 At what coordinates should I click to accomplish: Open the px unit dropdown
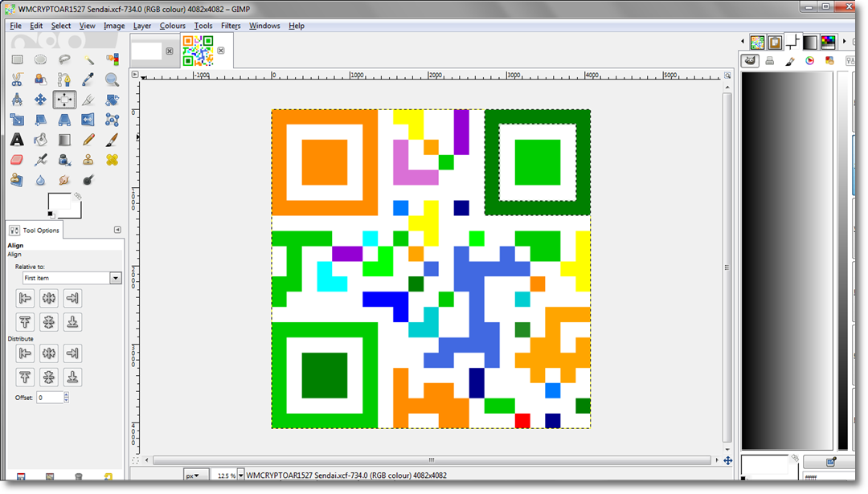pyautogui.click(x=196, y=476)
